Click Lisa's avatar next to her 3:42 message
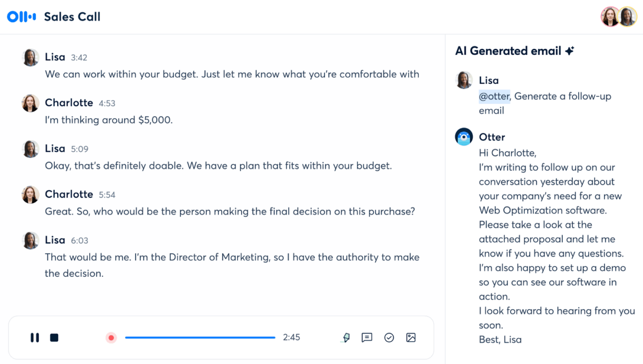 [30, 57]
